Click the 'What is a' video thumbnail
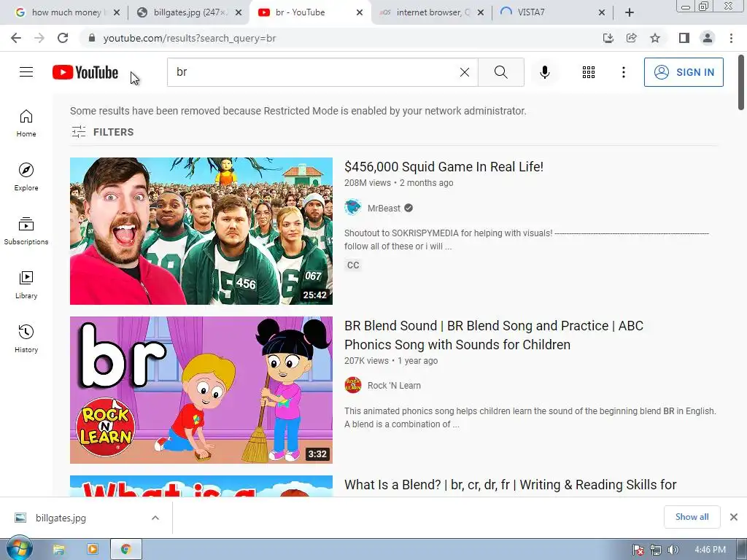This screenshot has width=747, height=560. [201, 486]
